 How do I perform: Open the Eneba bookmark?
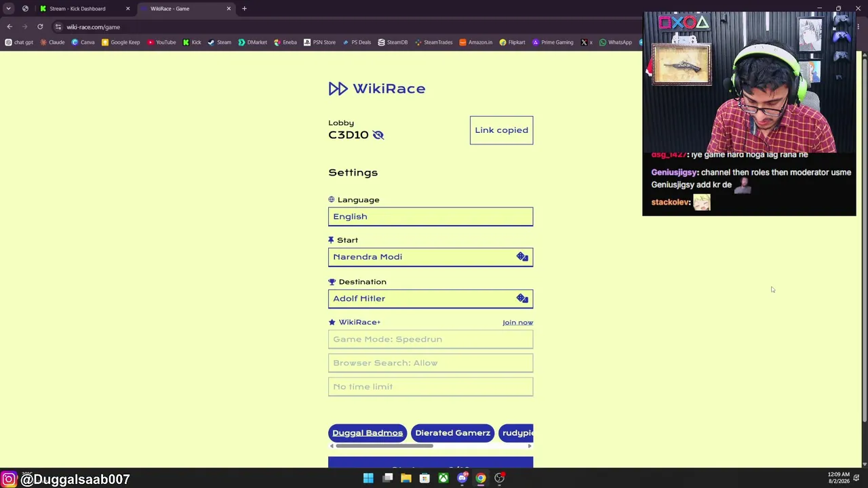coord(285,43)
